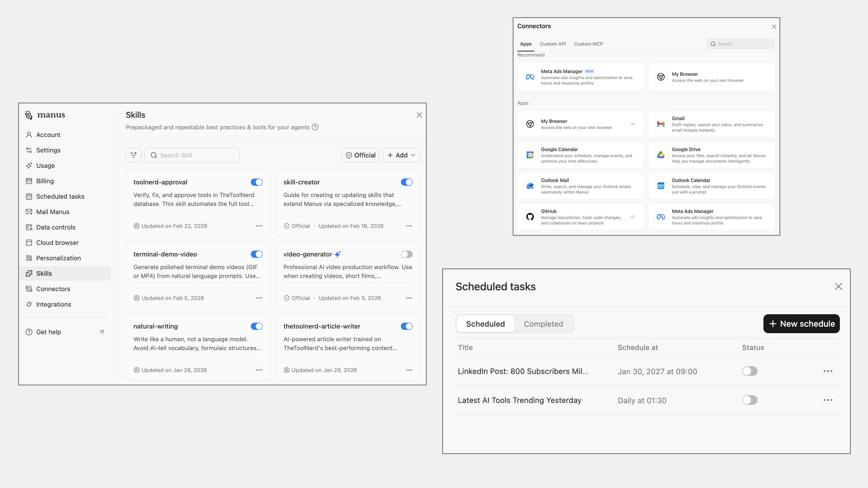The image size is (868, 488).
Task: Click the Google Calendar connector icon
Action: coord(530,155)
